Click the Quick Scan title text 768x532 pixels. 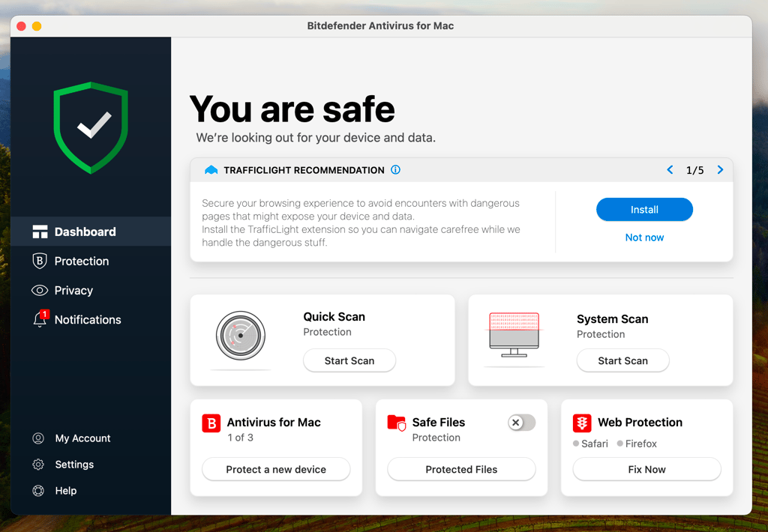(x=334, y=317)
